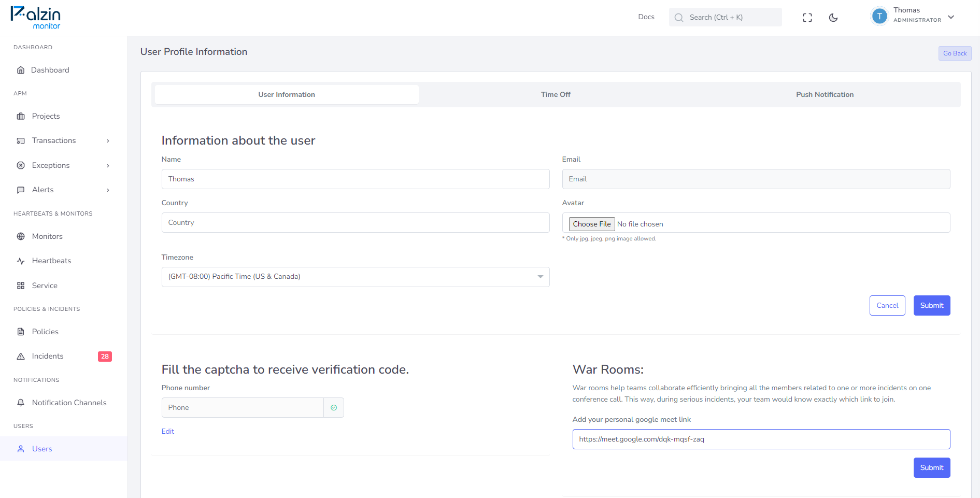Viewport: 980px width, 498px height.
Task: Click the Heartbeats pulse icon
Action: [x=21, y=261]
